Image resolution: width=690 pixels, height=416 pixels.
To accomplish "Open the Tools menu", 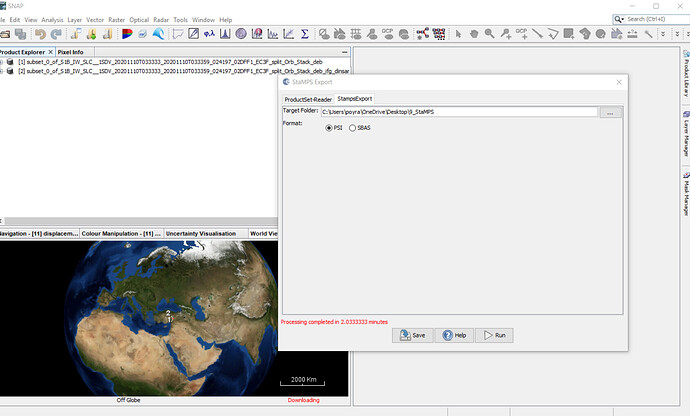I will click(x=180, y=20).
